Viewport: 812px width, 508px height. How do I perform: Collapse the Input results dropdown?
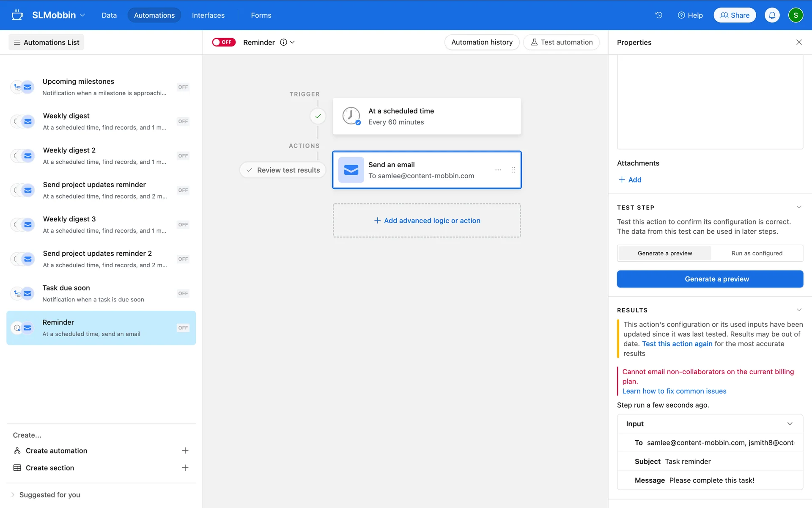coord(789,424)
